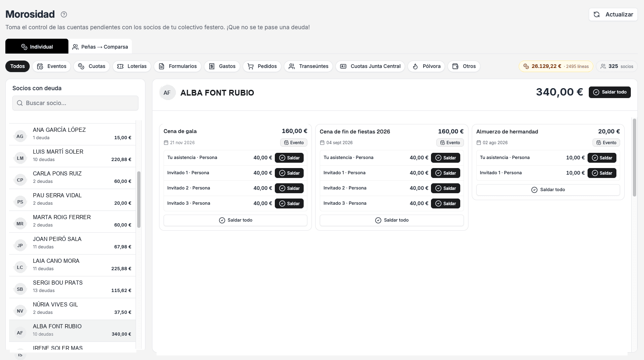Click the 26.129,22 € total debt badge
Image resolution: width=644 pixels, height=360 pixels.
pyautogui.click(x=556, y=66)
